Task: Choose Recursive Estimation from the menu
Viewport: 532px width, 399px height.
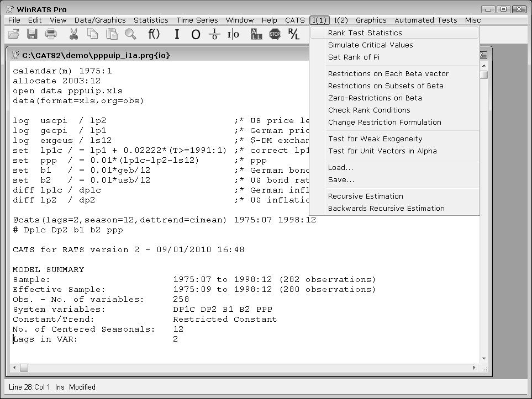Action: pos(365,196)
